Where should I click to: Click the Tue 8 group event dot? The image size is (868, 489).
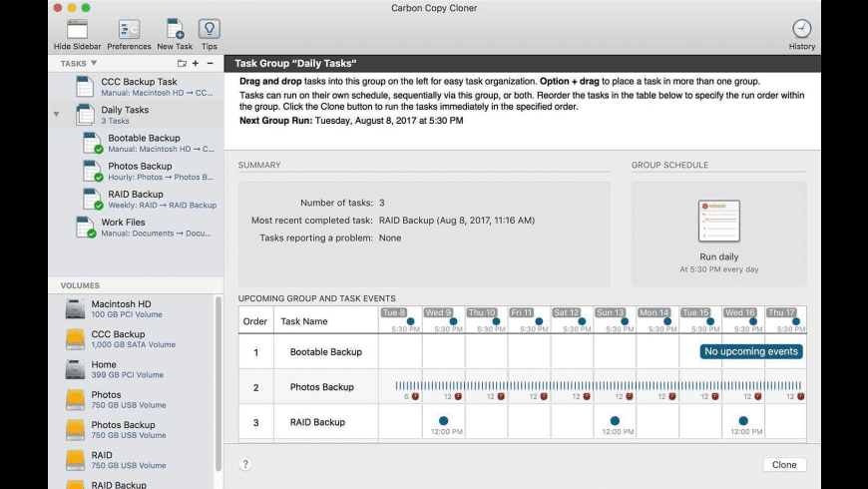pos(410,321)
